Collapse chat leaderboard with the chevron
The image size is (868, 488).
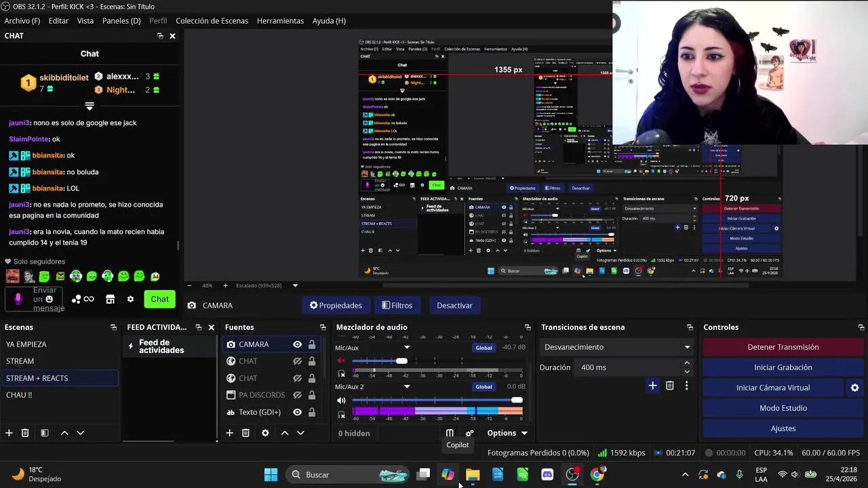(90, 106)
